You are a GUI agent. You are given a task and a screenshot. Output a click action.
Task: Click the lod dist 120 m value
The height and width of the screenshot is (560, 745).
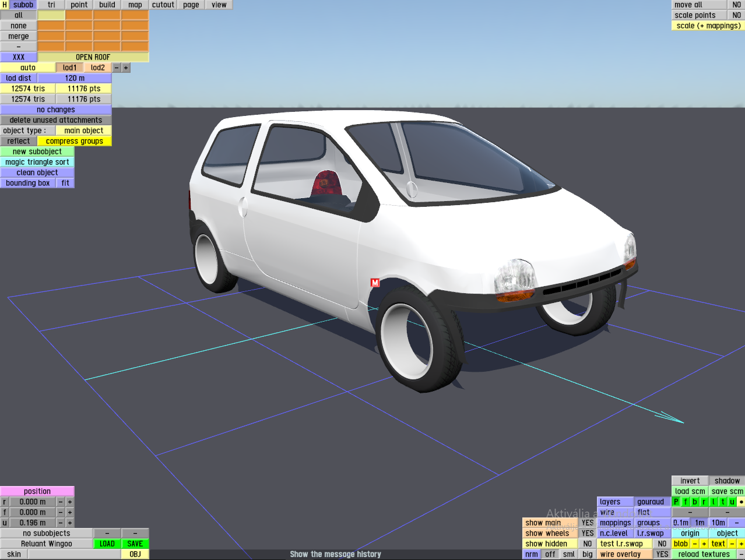tap(75, 78)
